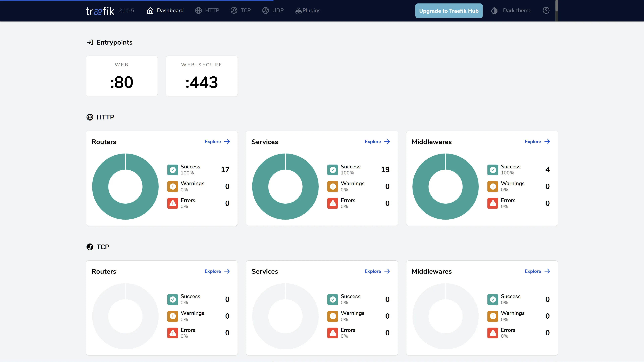This screenshot has height=362, width=644.
Task: Click the Traefik logo
Action: (x=100, y=11)
